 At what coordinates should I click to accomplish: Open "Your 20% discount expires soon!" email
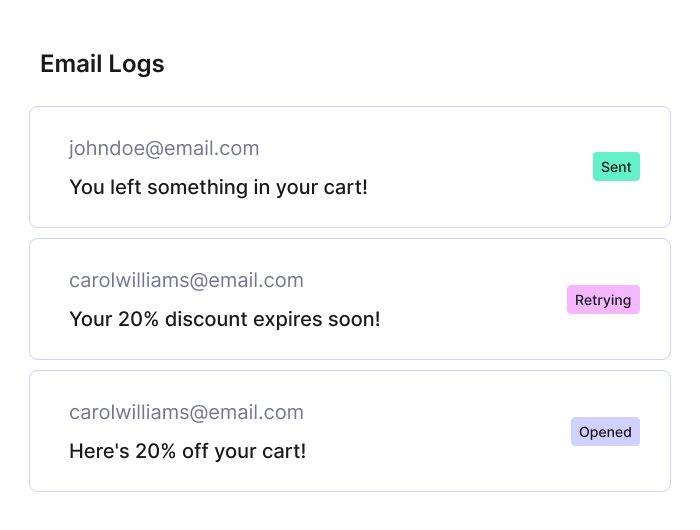point(224,319)
